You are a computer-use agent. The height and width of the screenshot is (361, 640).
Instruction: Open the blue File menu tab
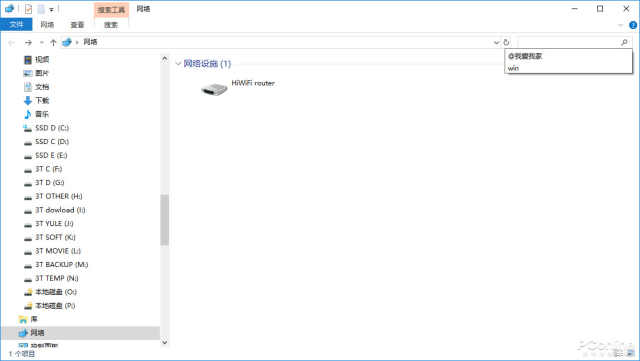[x=16, y=25]
